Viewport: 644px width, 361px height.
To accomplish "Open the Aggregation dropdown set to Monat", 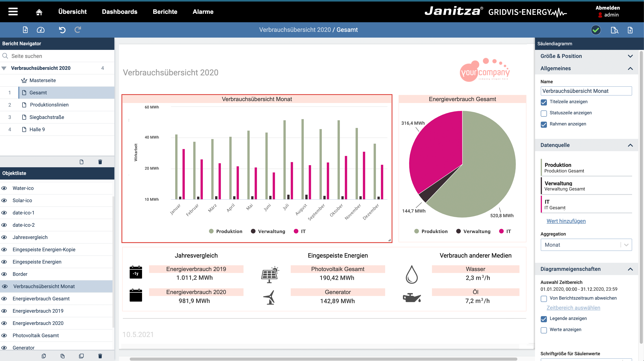I will [586, 245].
